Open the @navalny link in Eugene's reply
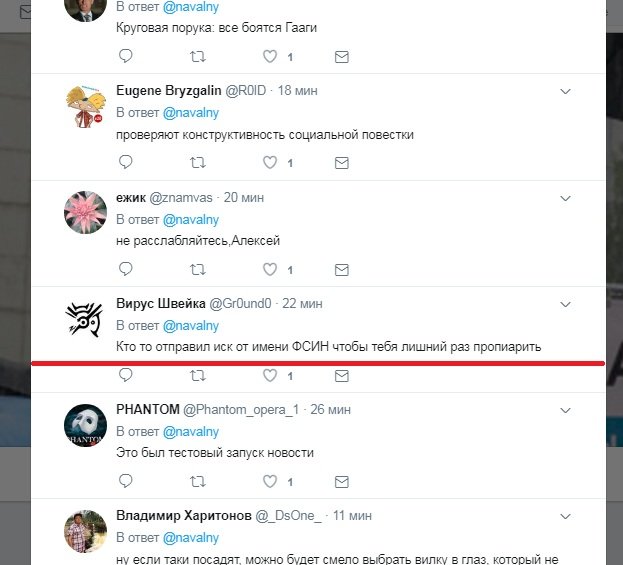 tap(191, 113)
